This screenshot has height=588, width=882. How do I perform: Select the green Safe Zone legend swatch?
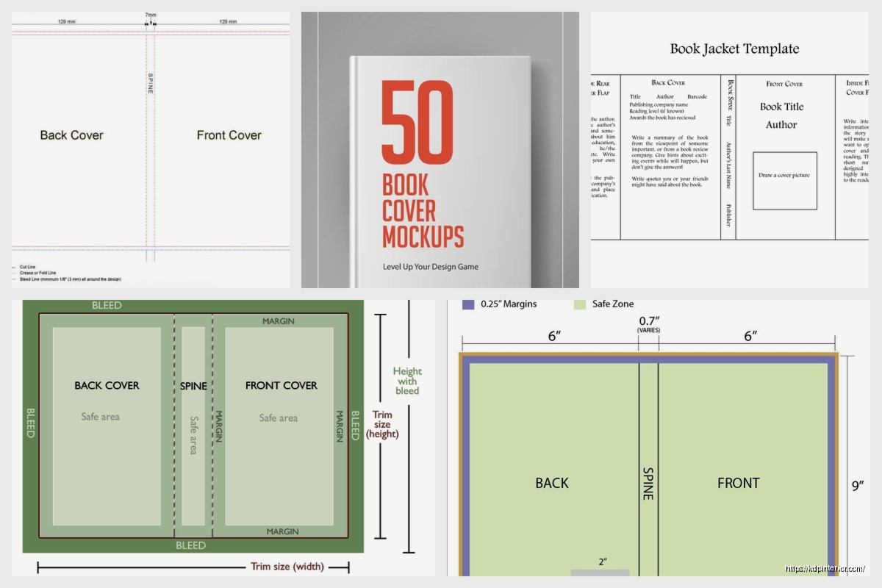tap(581, 304)
